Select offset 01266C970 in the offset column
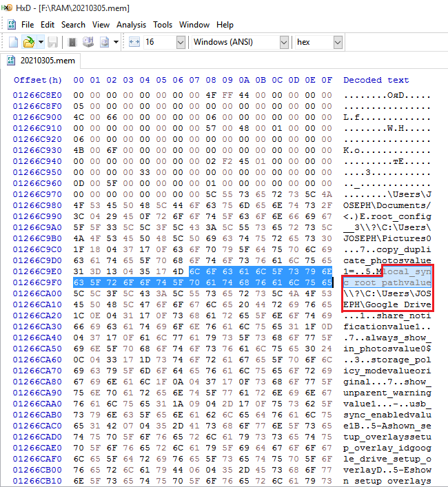Viewport: 448px width, 487px height. tap(37, 194)
